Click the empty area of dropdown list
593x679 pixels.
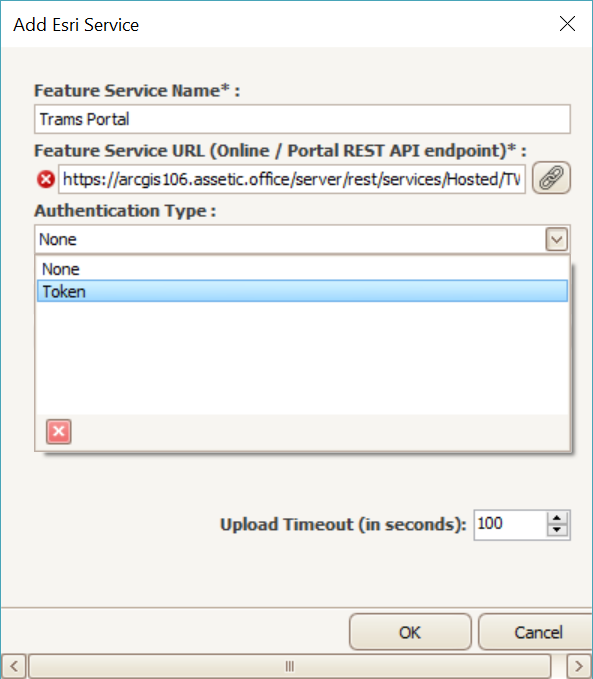point(302,358)
